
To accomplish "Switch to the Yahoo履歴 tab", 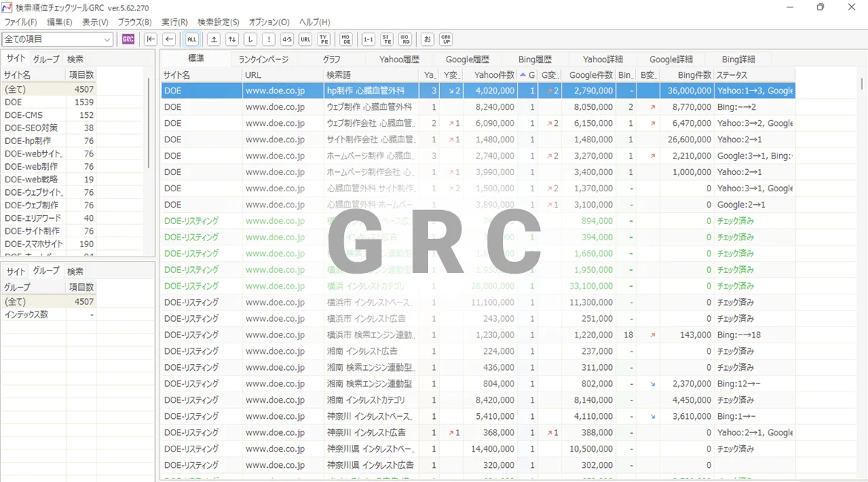I will (399, 59).
